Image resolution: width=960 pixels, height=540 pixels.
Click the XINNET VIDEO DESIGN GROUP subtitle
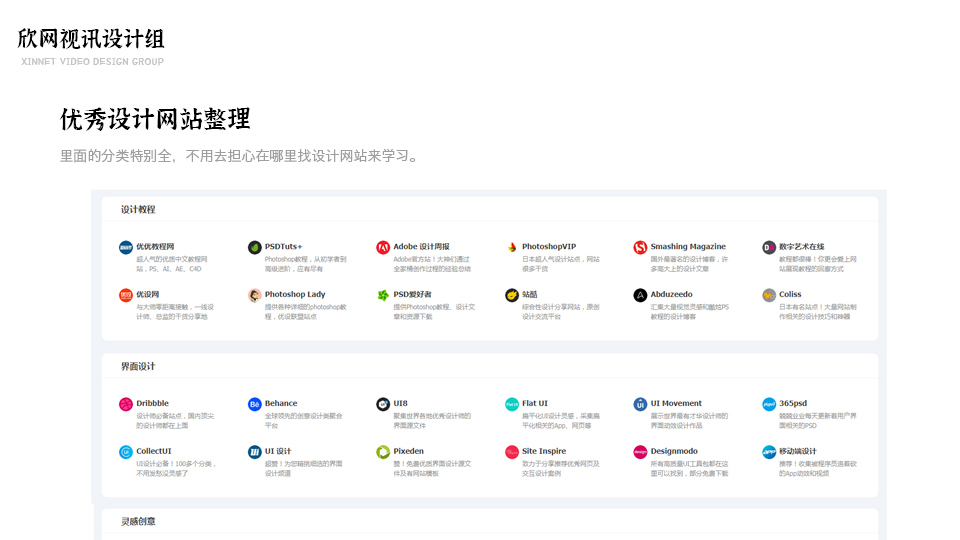pos(92,61)
